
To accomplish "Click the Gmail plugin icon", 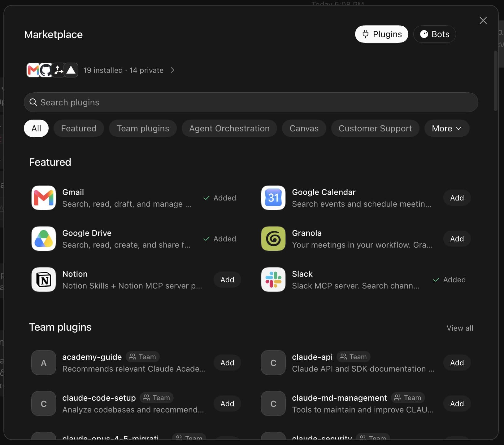I will click(x=44, y=198).
